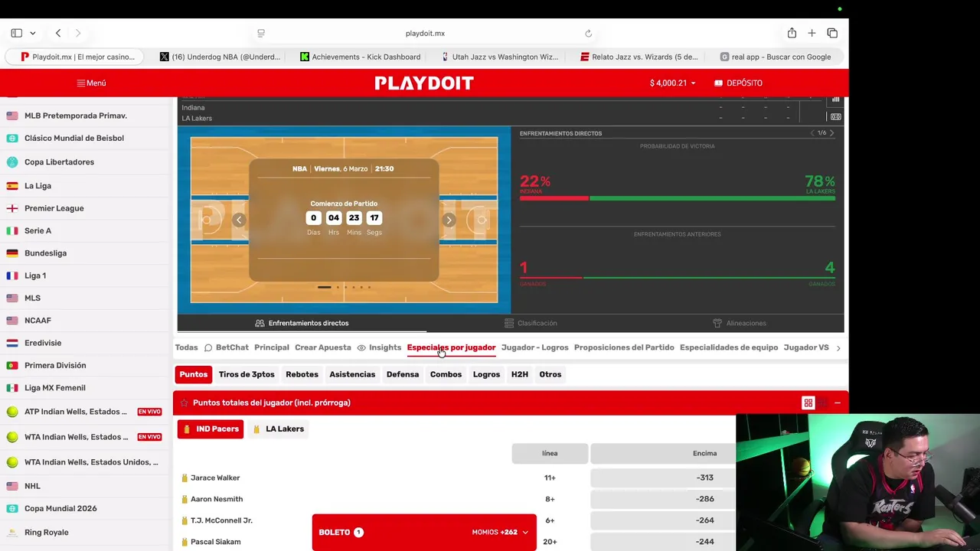Viewport: 980px width, 551px height.
Task: Show more market tabs with the right arrow
Action: 838,348
